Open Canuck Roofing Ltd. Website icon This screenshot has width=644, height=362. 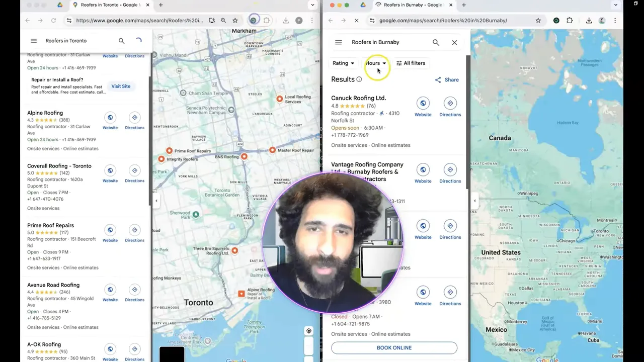(423, 103)
